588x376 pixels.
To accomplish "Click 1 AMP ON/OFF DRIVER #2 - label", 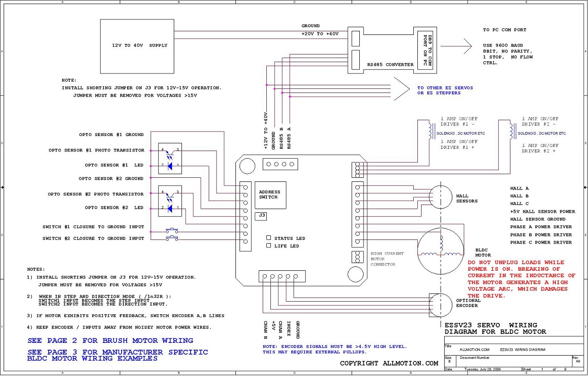I will [x=540, y=121].
